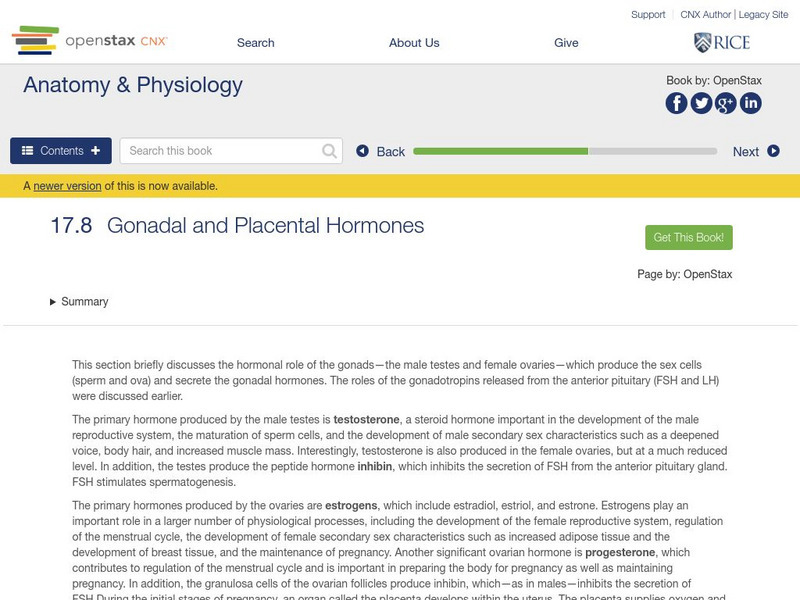Image resolution: width=800 pixels, height=600 pixels.
Task: Select the Give menu item
Action: click(x=566, y=43)
